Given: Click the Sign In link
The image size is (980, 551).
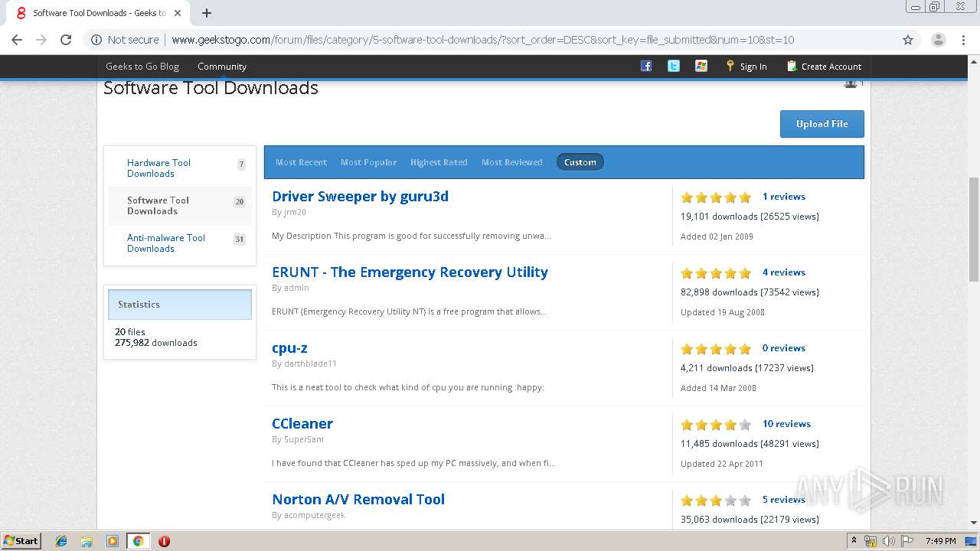Looking at the screenshot, I should click(753, 67).
